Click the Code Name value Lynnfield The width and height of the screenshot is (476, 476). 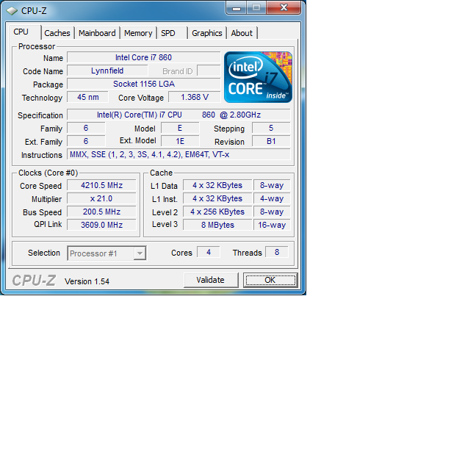pos(107,71)
